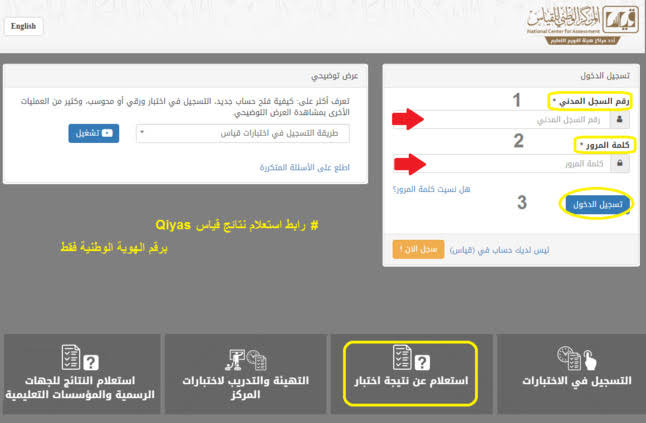
Task: Open the National Center for Assessment logo
Action: point(583,26)
